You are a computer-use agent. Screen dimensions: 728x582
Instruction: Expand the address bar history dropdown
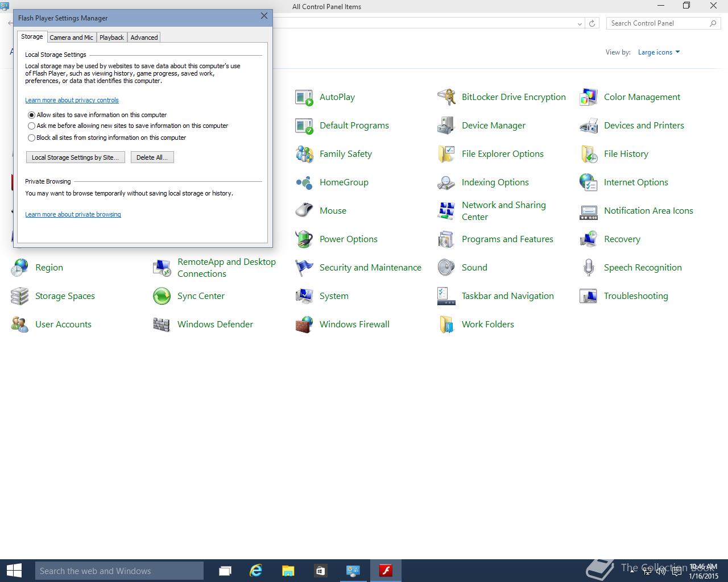pyautogui.click(x=580, y=23)
